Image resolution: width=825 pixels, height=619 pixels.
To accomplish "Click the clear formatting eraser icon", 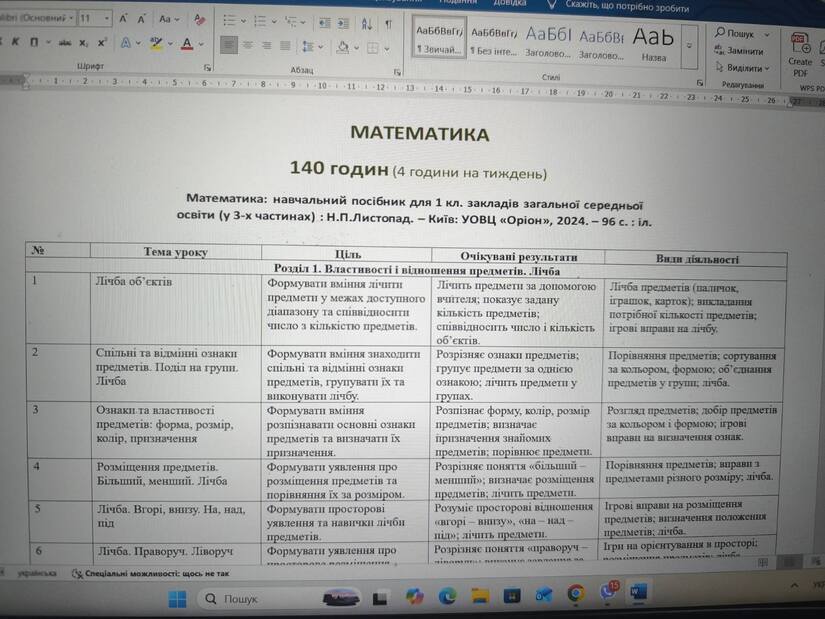I will tap(200, 19).
